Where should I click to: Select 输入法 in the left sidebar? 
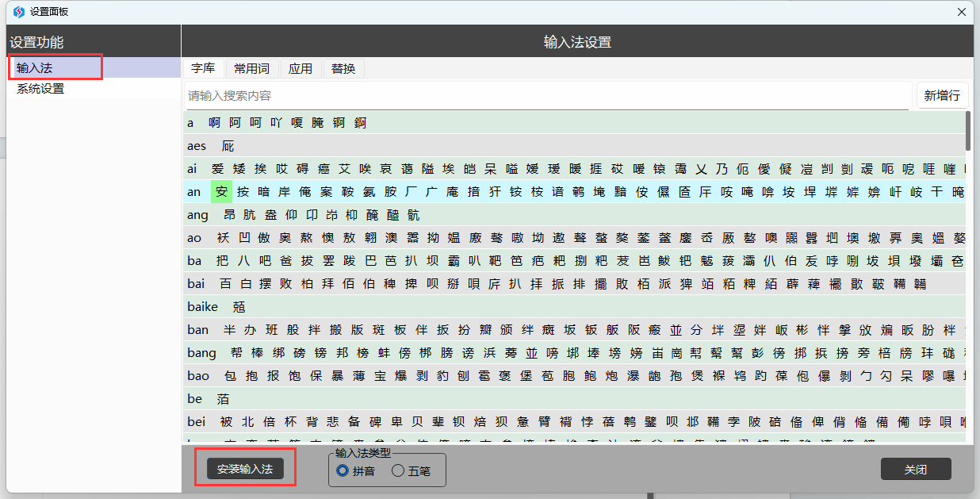click(34, 68)
